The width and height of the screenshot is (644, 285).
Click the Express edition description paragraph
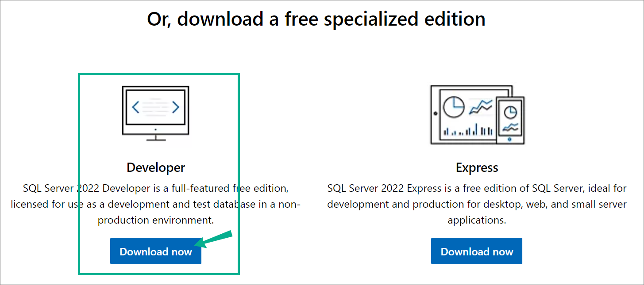click(477, 204)
